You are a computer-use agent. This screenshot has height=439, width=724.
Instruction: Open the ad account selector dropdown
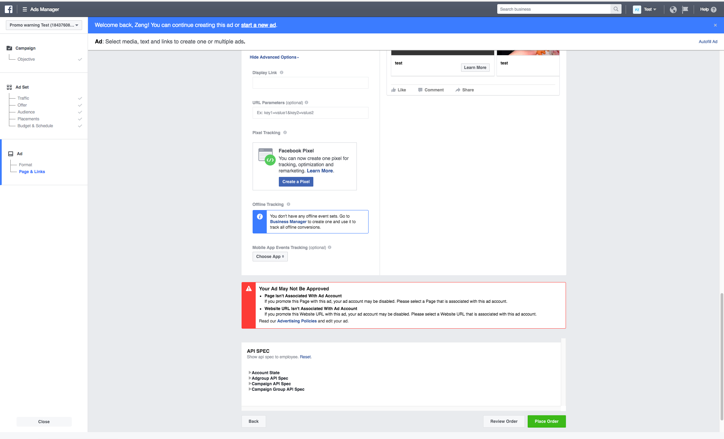click(44, 25)
